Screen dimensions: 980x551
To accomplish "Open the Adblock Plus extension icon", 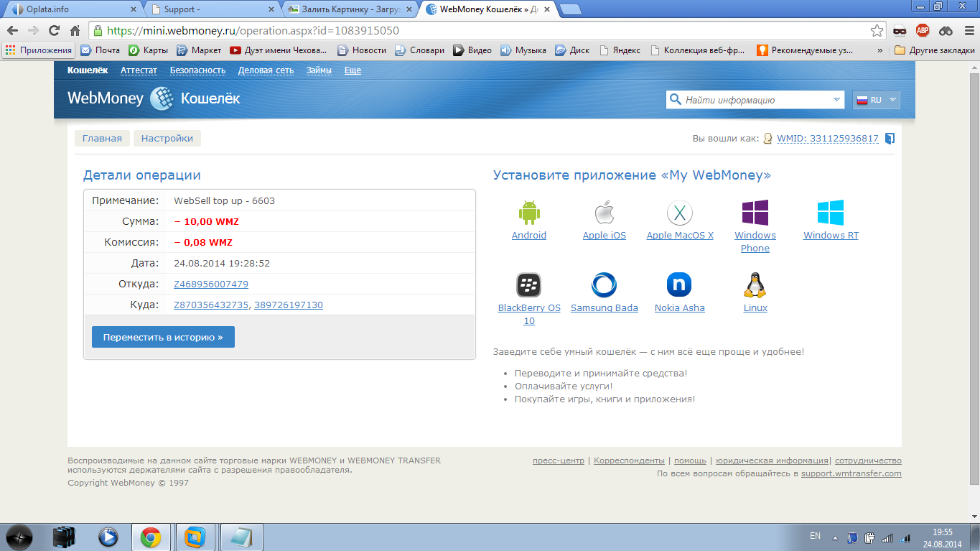I will tap(923, 31).
